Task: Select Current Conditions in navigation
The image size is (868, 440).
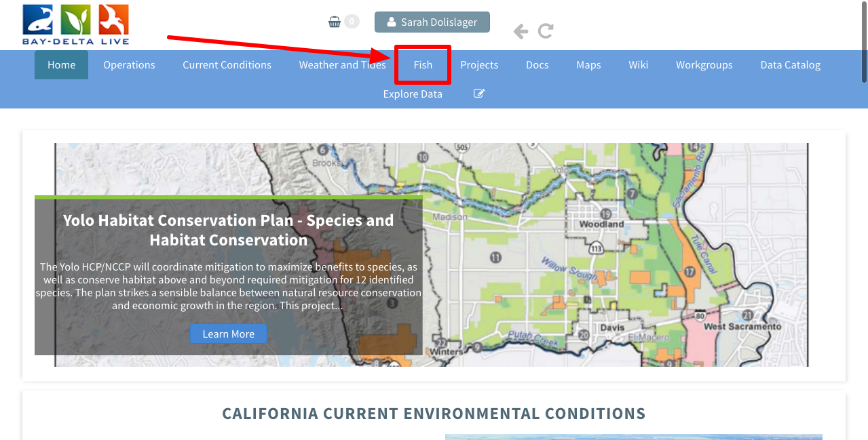Action: point(227,65)
